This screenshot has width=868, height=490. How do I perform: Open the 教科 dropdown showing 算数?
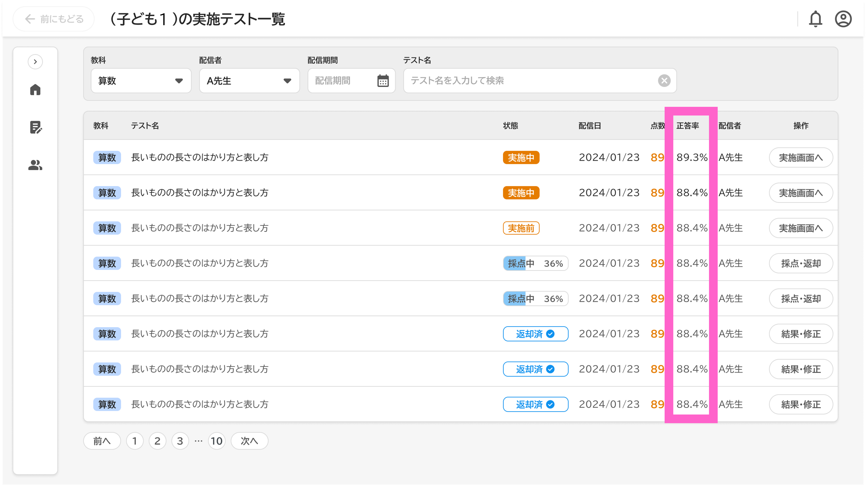coord(141,81)
